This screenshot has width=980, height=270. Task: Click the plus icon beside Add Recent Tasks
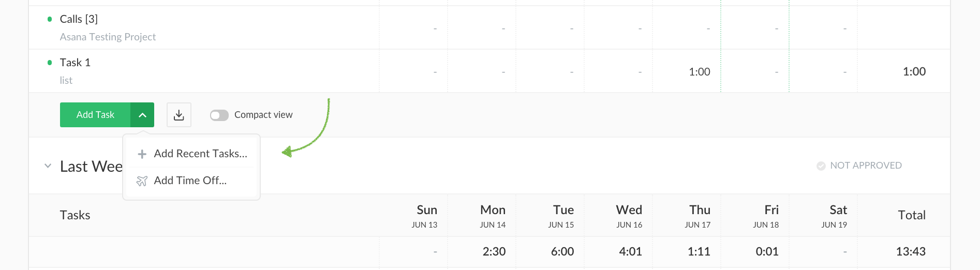click(x=142, y=154)
